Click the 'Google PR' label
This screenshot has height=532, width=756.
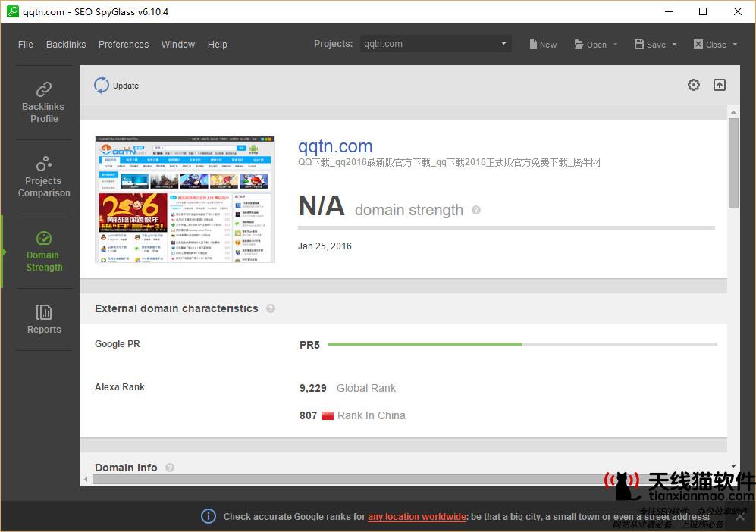(x=118, y=344)
